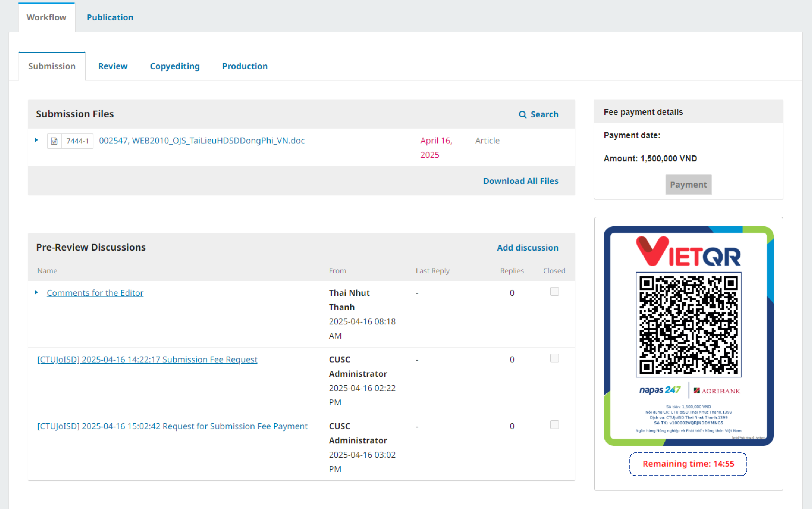The width and height of the screenshot is (812, 509).
Task: Tick Closed checkbox for Comments for the Editor
Action: 554,292
